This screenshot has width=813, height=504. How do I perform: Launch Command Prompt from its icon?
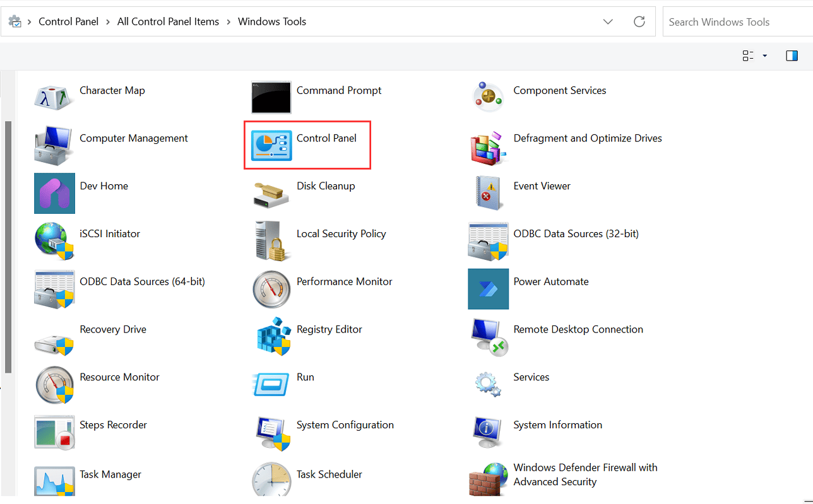coord(271,98)
